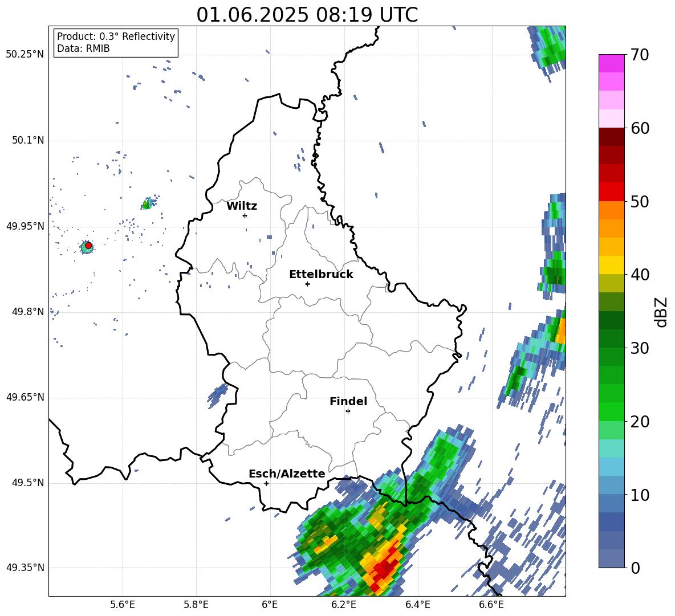This screenshot has height=616, width=675.
Task: Click the dBZ colorbar axis label
Action: [x=662, y=312]
